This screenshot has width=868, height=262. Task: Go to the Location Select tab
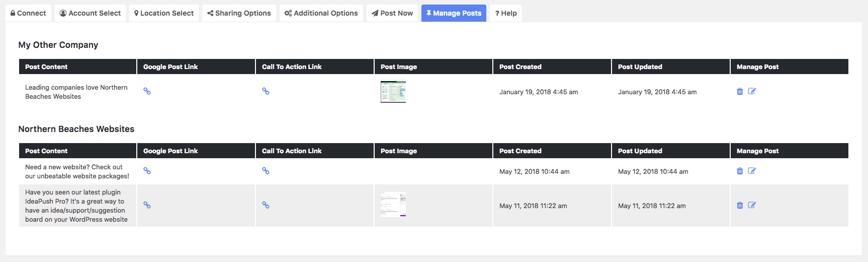click(x=164, y=13)
